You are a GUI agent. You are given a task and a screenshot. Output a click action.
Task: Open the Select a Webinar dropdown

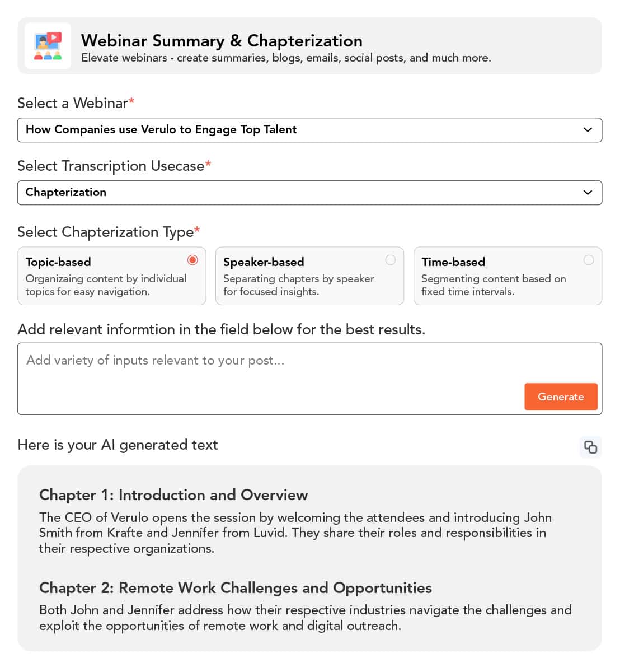click(309, 130)
